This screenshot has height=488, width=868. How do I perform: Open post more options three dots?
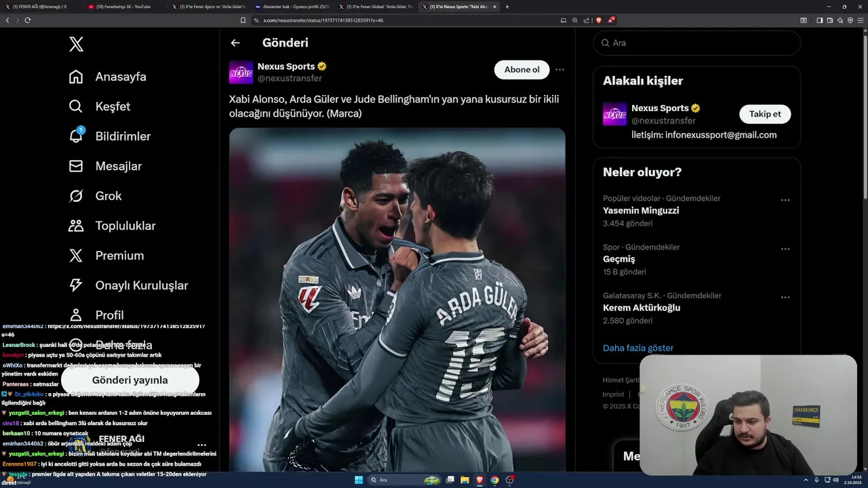[559, 70]
